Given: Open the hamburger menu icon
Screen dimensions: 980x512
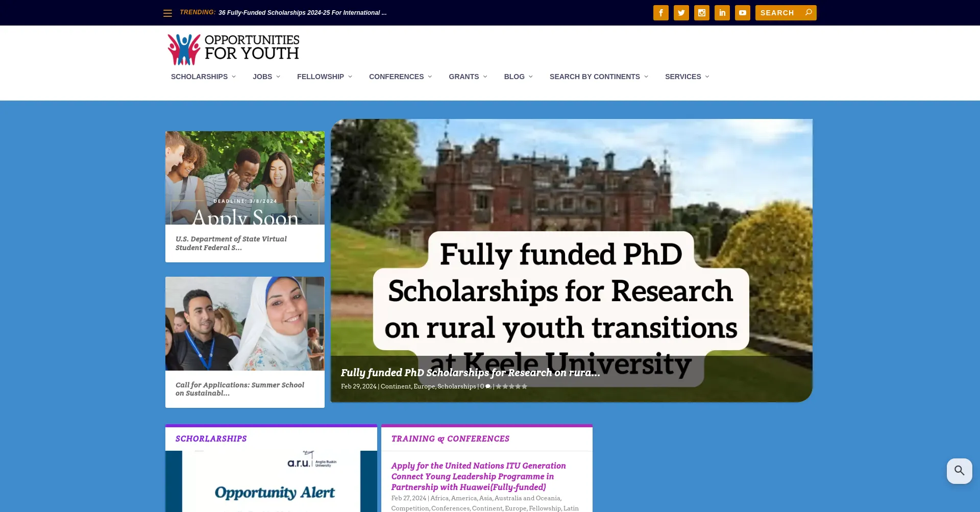Looking at the screenshot, I should click(x=167, y=13).
